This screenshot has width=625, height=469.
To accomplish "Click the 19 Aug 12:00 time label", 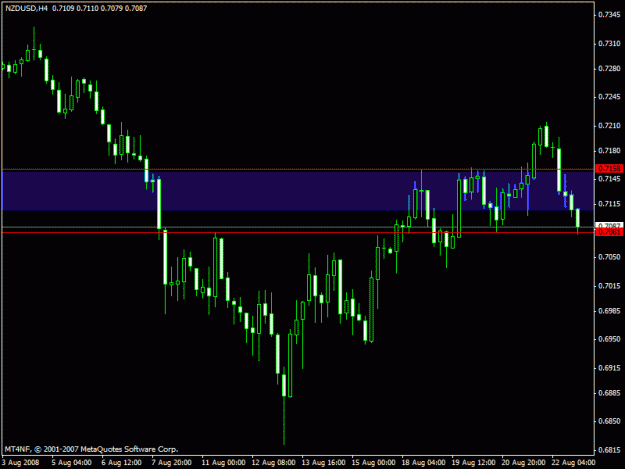I will click(x=474, y=462).
